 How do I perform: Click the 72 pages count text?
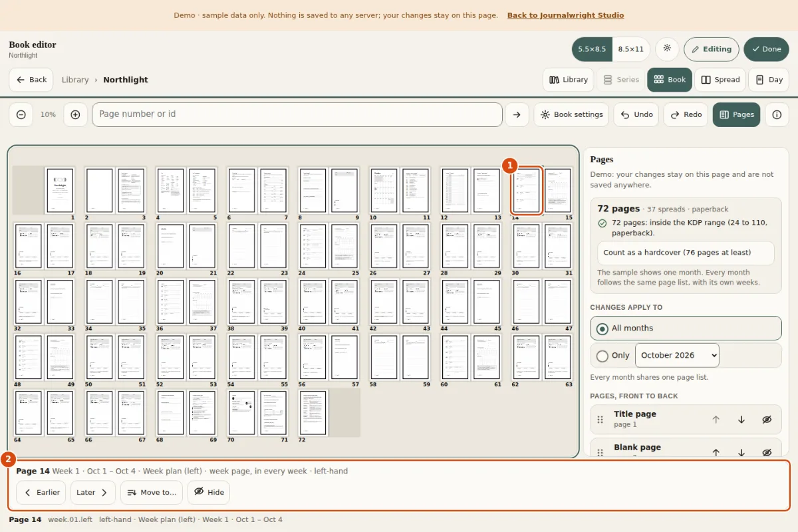click(x=618, y=209)
